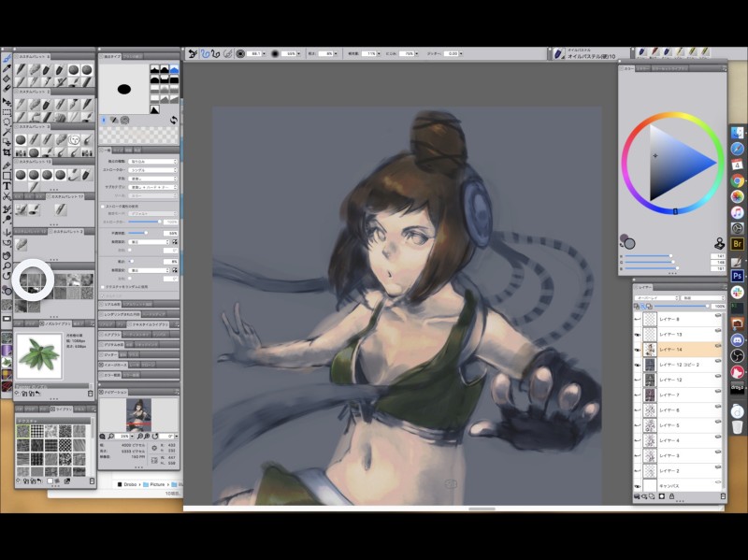Toggle visibility of レイヤー 8
Viewport: 748px width, 560px height.
638,319
